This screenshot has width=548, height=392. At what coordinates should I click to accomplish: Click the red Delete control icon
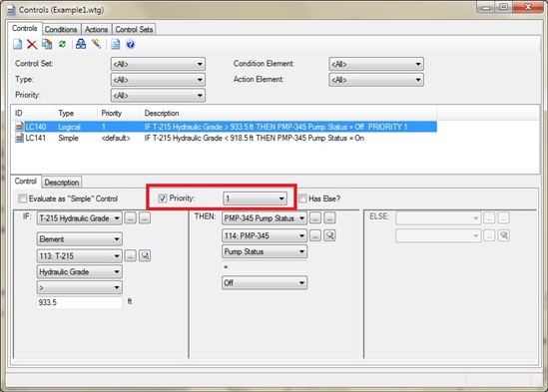pos(32,44)
